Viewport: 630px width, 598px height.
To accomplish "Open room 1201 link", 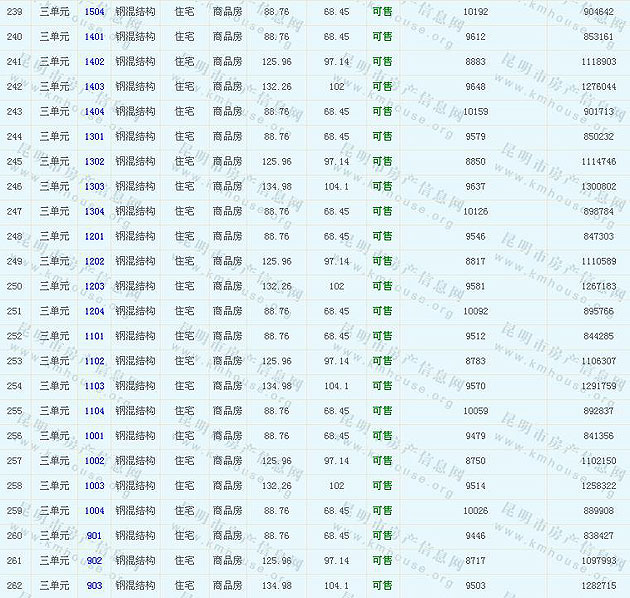I will point(94,237).
